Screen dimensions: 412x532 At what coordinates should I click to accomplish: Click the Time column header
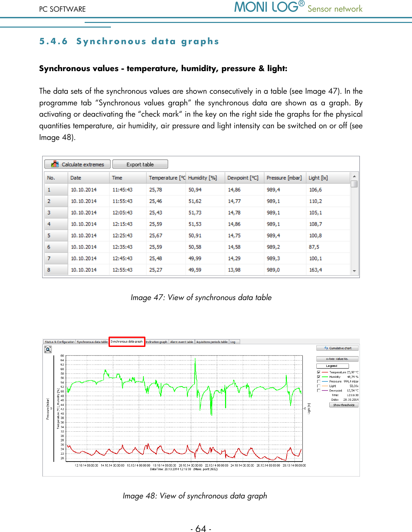(128, 178)
